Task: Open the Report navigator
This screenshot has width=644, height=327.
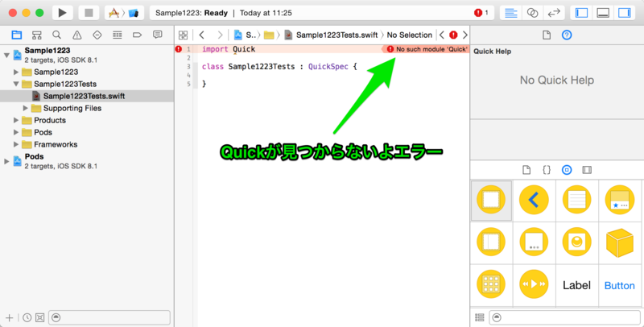Action: (x=157, y=35)
